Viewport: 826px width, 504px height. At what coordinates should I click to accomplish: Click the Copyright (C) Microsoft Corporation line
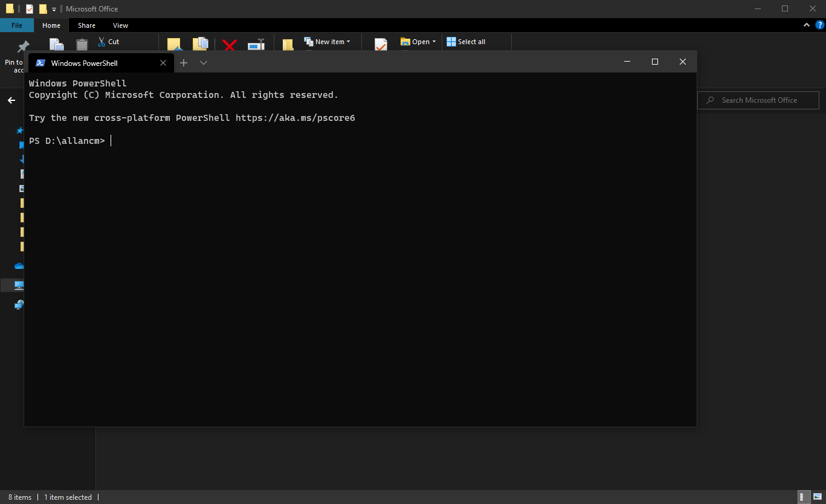point(184,95)
